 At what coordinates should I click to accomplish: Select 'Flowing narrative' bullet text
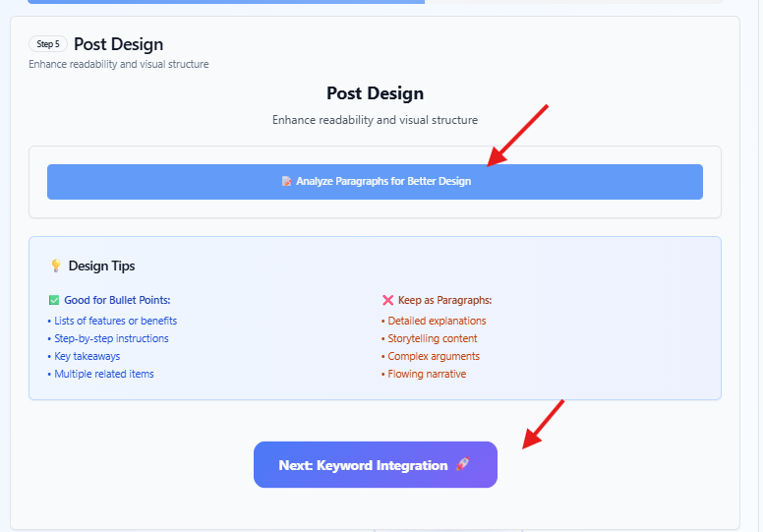(427, 374)
